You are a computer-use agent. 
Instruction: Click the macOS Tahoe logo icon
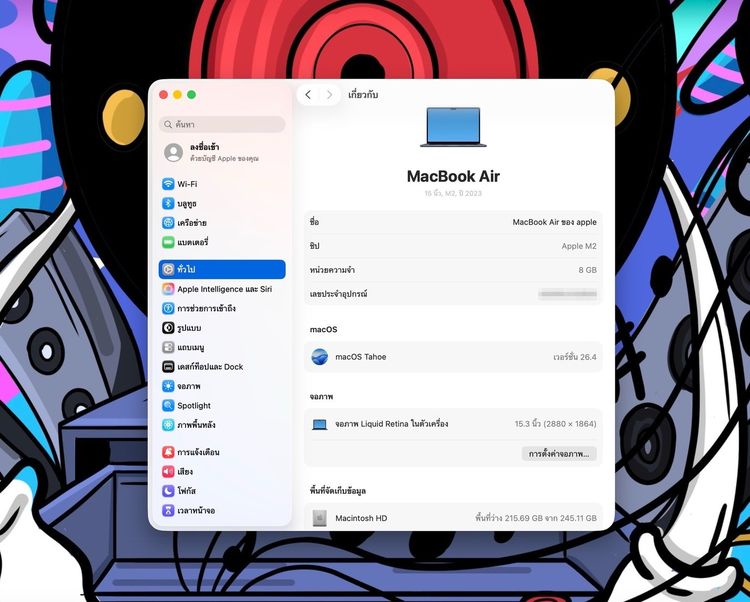320,357
